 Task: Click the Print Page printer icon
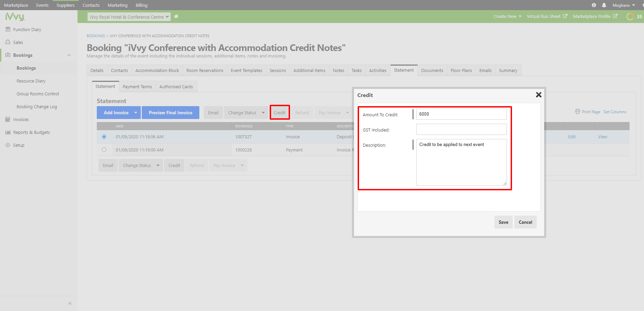pyautogui.click(x=578, y=112)
